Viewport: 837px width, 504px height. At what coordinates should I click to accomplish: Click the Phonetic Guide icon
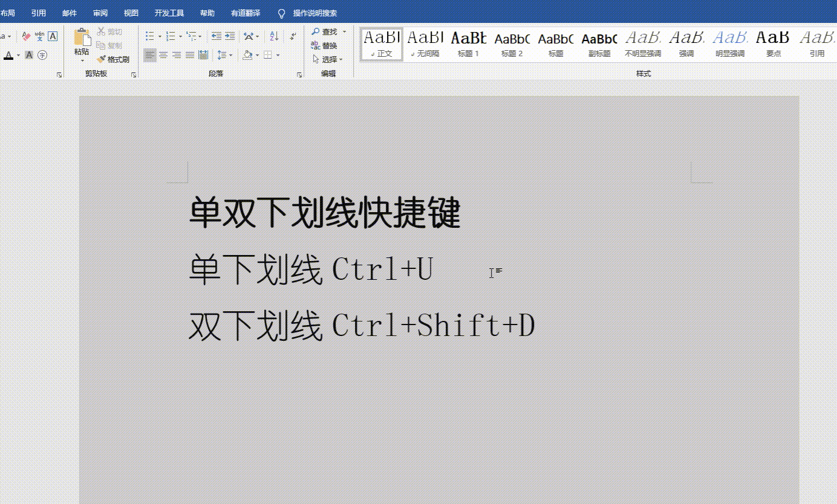point(39,36)
